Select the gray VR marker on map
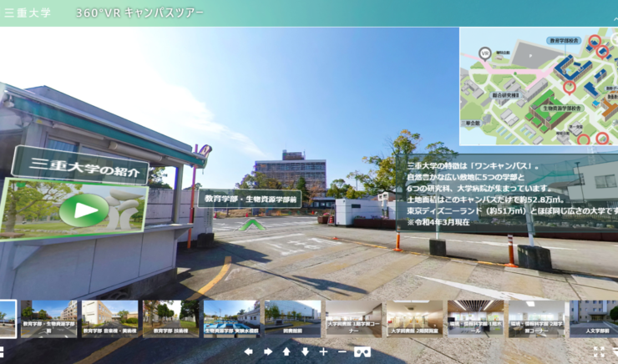Image resolution: width=618 pixels, height=364 pixels. pos(485,53)
